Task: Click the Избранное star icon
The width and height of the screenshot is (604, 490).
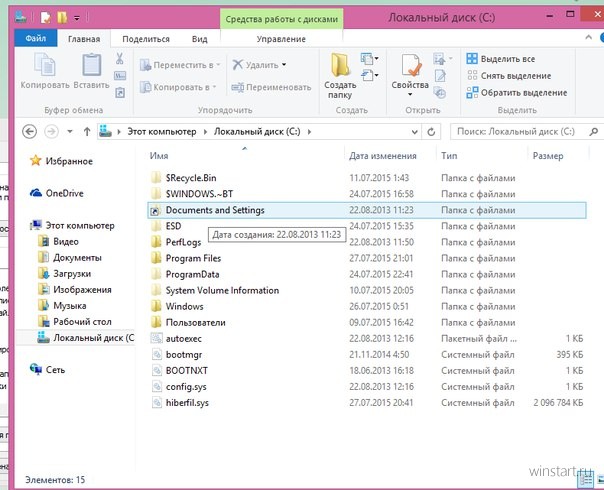Action: coord(35,161)
